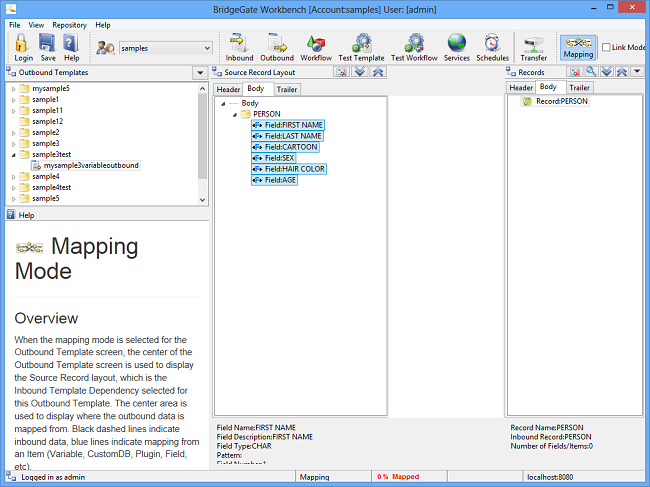Image resolution: width=650 pixels, height=487 pixels.
Task: Click the Help panel question icon
Action: (x=11, y=215)
